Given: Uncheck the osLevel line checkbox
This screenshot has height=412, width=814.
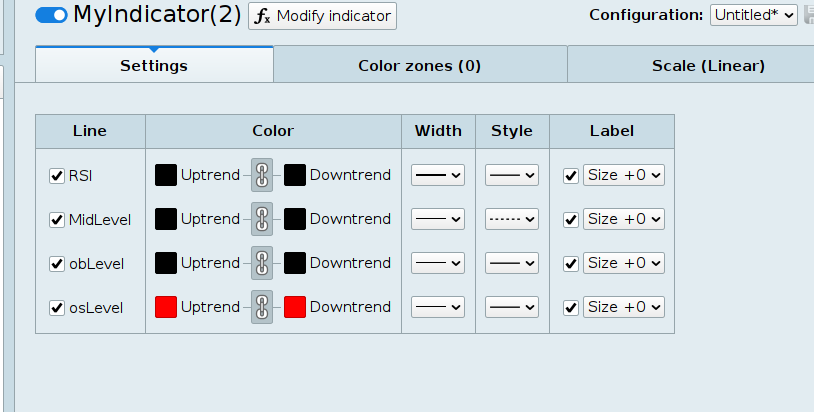Looking at the screenshot, I should [x=57, y=308].
